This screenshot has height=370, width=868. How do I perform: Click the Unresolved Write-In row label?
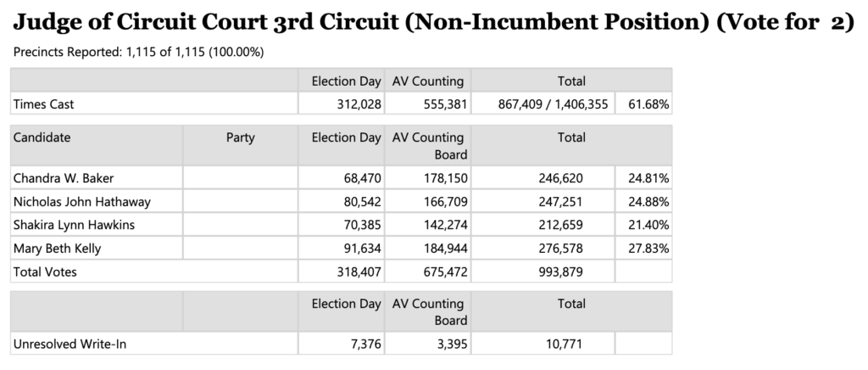point(70,344)
